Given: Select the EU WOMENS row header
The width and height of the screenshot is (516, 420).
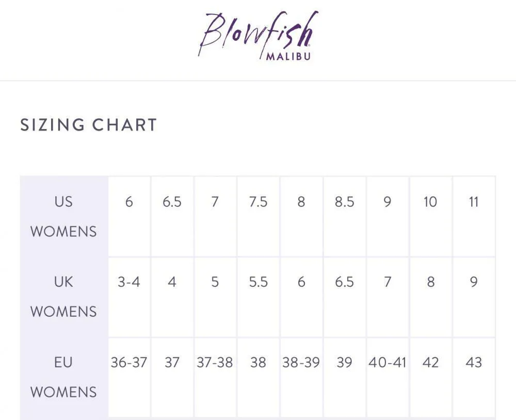Looking at the screenshot, I should 63,377.
